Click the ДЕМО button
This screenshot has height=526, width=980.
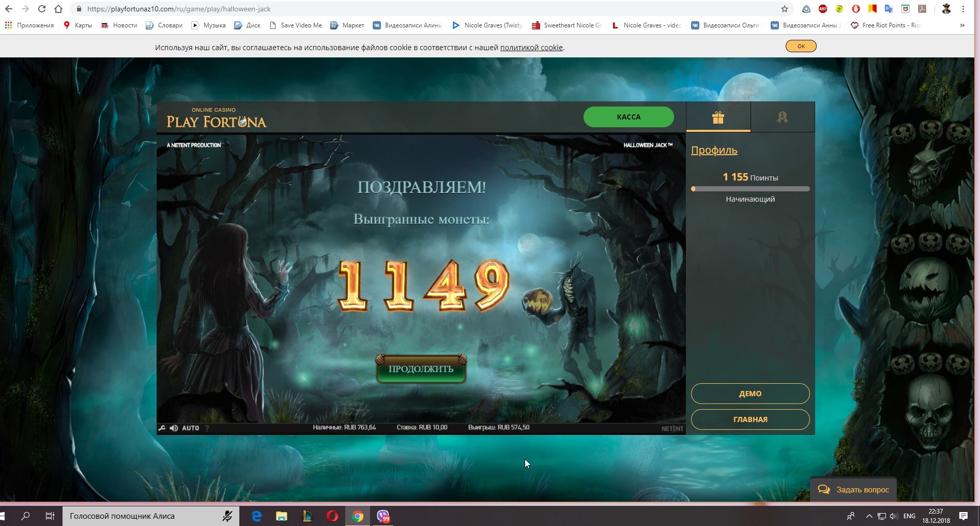[x=750, y=394]
